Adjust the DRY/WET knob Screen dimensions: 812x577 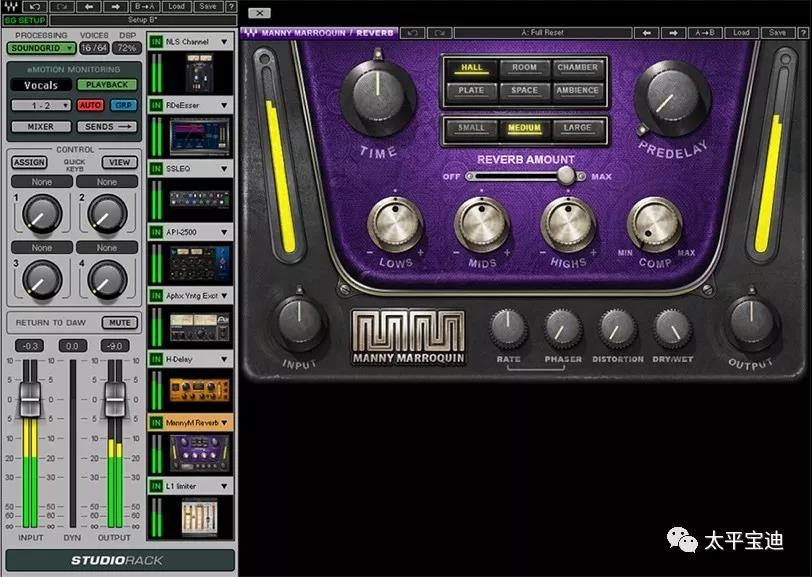coord(672,328)
